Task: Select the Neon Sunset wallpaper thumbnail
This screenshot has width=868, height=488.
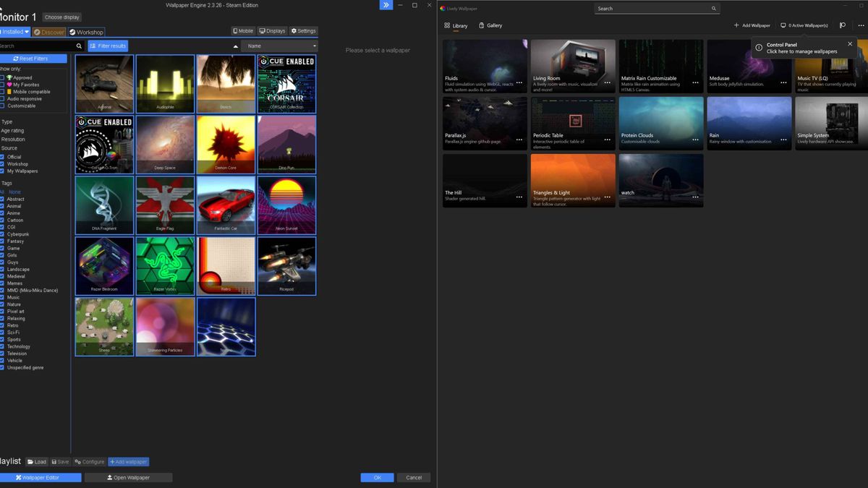Action: (286, 205)
